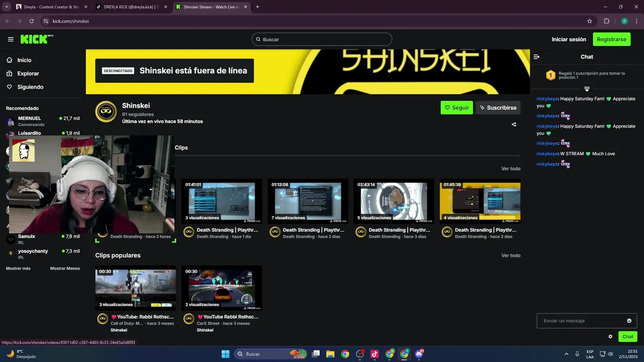This screenshot has height=362, width=644.
Task: Open the 01:13:08 Death Stranding video thumbnail
Action: pyautogui.click(x=308, y=201)
